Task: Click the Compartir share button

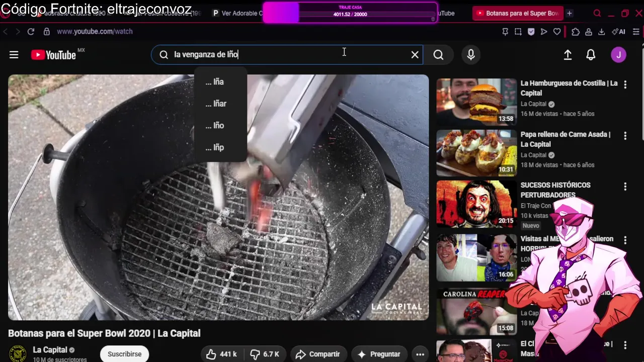Action: pos(318,354)
